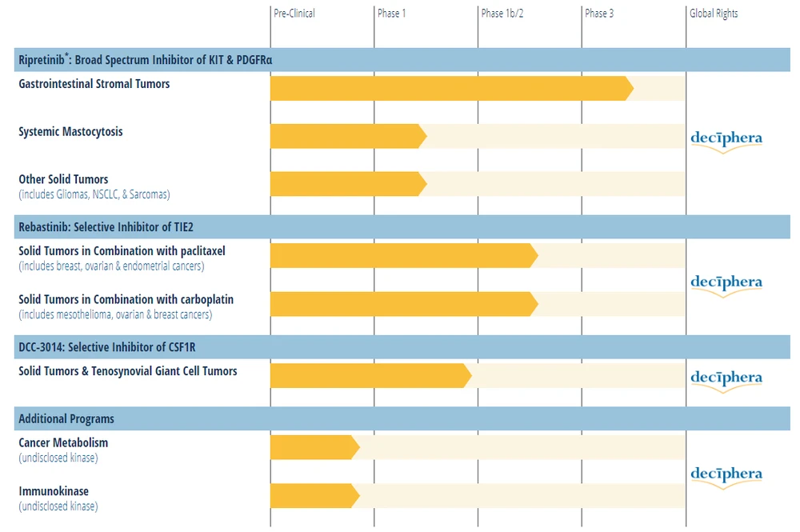Select the Pre-Clinical column header
800x532 pixels.
294,14
